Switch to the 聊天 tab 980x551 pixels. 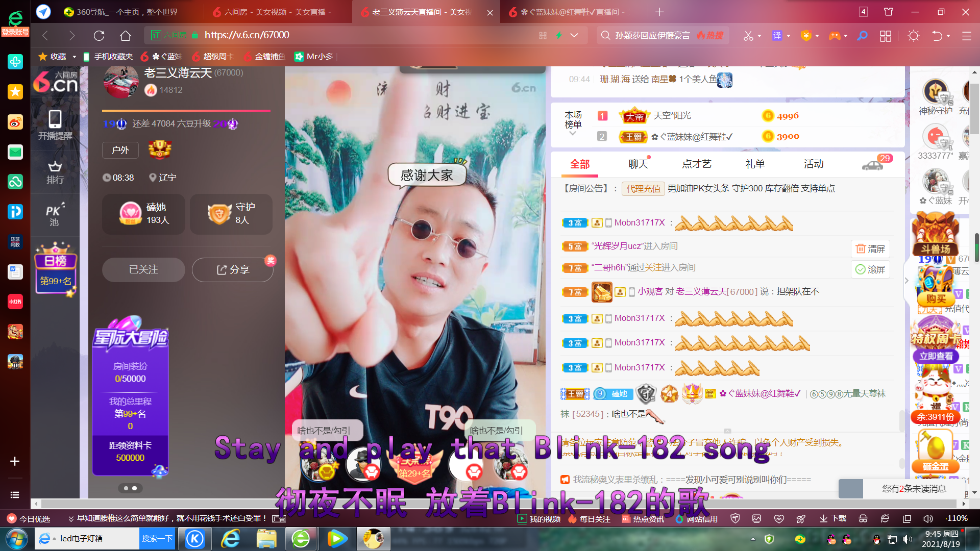[638, 164]
